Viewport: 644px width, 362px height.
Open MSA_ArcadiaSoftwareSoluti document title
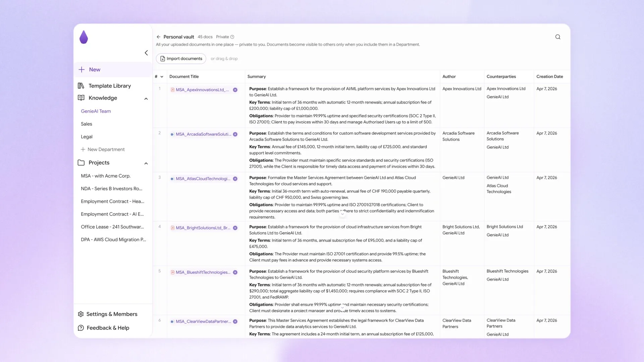coord(204,134)
